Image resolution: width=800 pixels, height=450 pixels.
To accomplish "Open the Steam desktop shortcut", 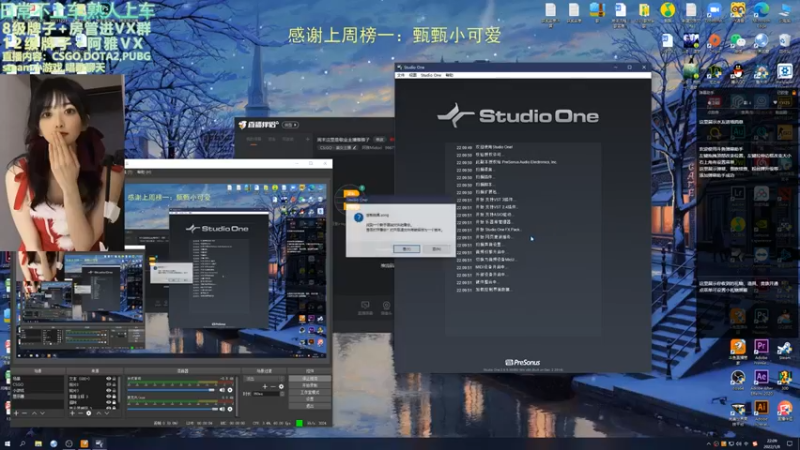I will [785, 348].
